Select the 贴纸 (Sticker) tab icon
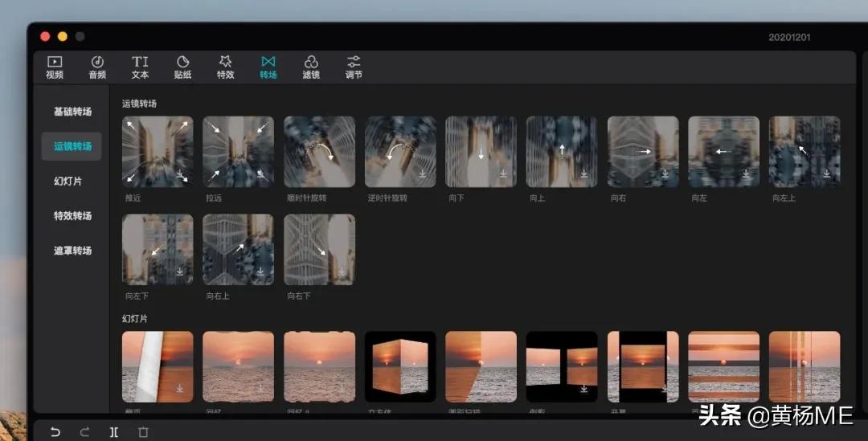The width and height of the screenshot is (868, 441). pos(182,67)
